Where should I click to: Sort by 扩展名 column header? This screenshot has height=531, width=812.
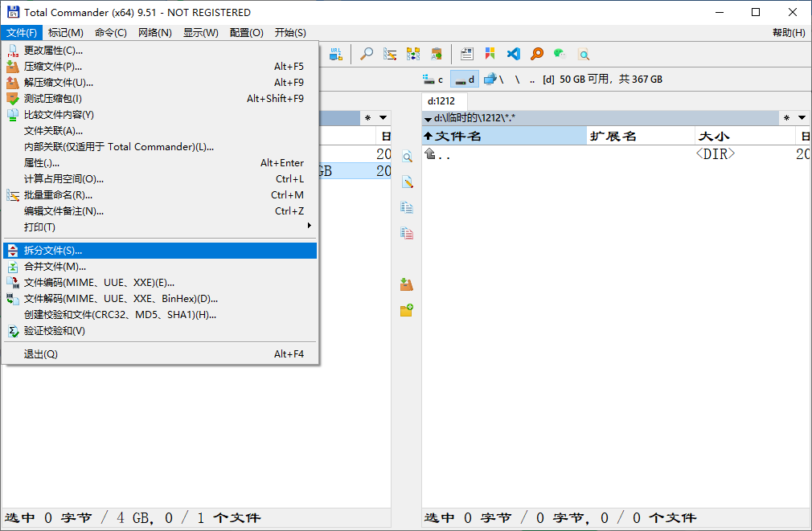641,136
